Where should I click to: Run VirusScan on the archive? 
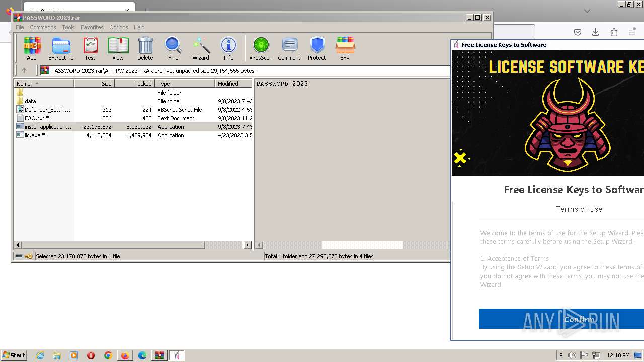point(261,49)
